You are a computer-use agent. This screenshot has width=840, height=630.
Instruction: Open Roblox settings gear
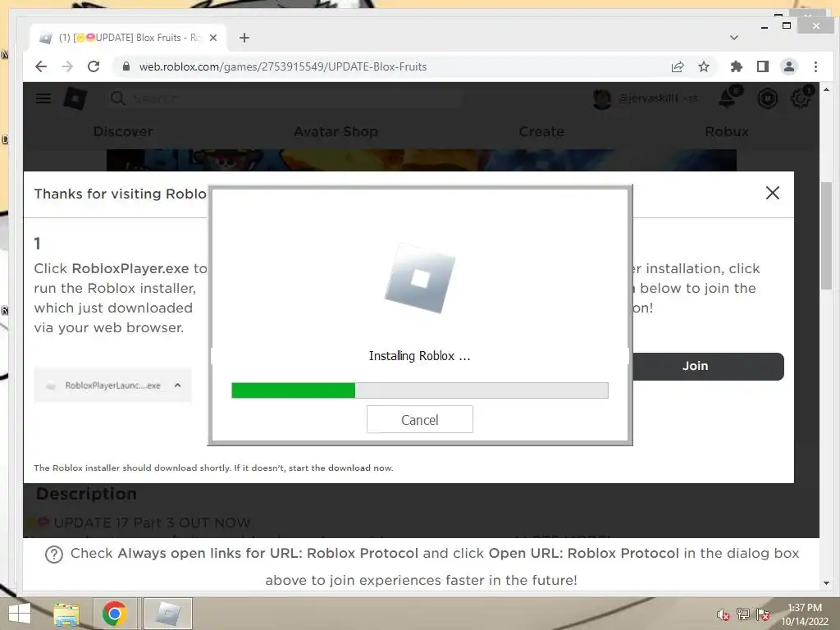click(x=801, y=98)
